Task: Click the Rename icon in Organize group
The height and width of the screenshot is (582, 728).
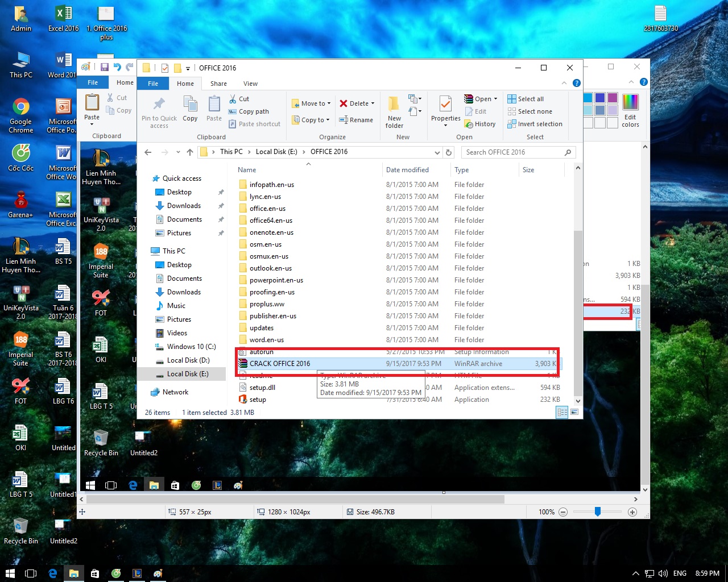Action: 344,120
